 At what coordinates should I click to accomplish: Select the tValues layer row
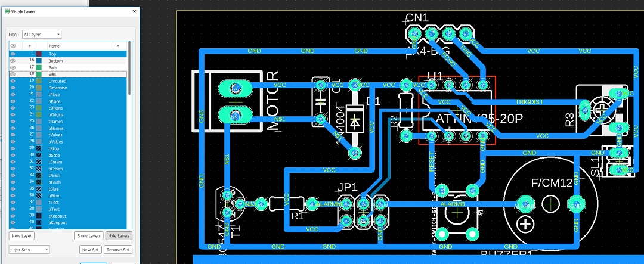pos(68,135)
